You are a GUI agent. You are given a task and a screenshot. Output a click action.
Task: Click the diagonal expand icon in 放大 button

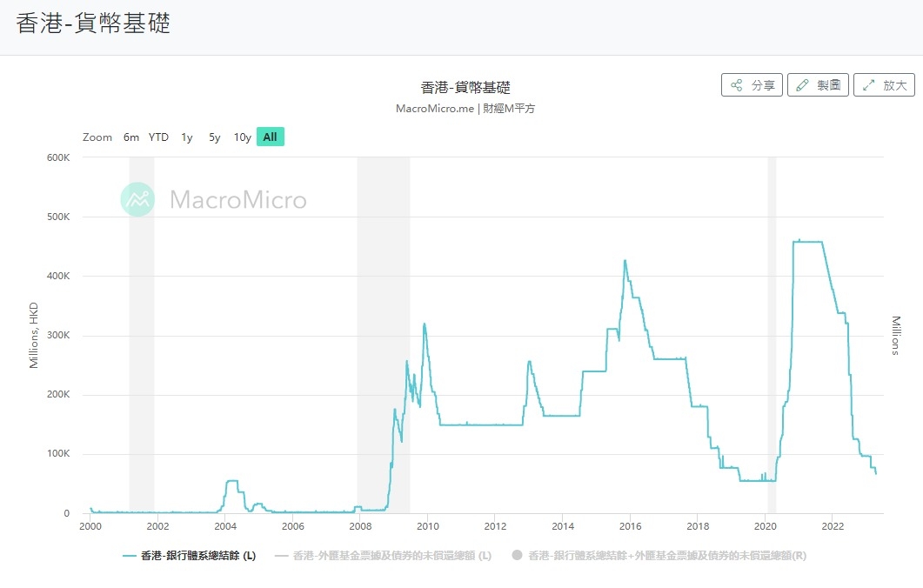(867, 84)
